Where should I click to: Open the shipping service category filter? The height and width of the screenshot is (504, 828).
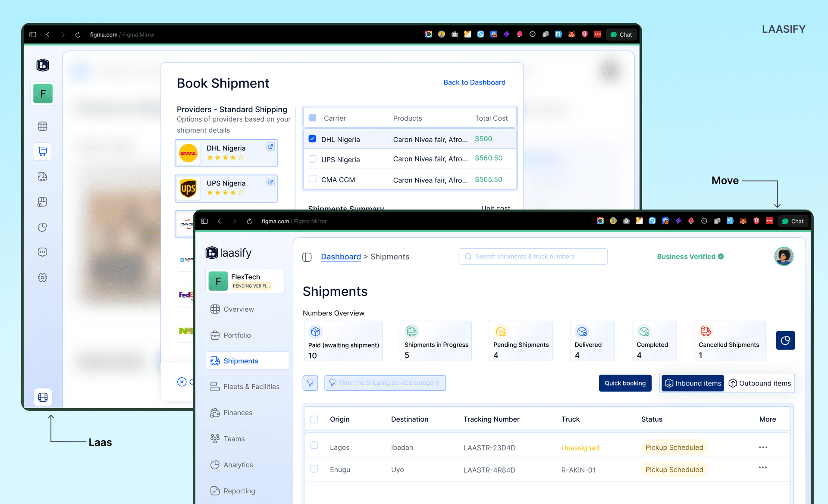[385, 383]
